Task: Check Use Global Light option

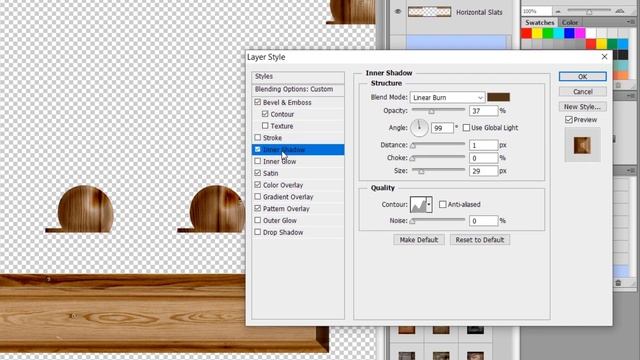Action: [467, 128]
